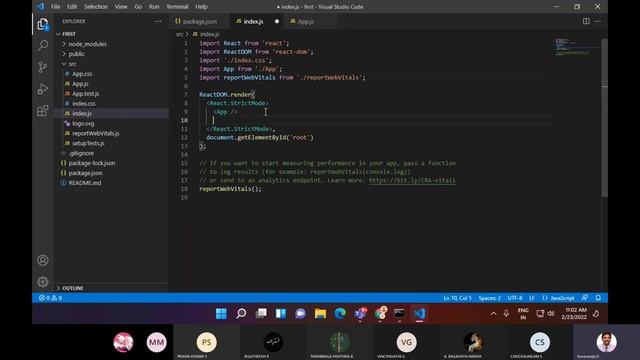The height and width of the screenshot is (360, 640).
Task: Expand the node_modules folder
Action: (x=87, y=44)
